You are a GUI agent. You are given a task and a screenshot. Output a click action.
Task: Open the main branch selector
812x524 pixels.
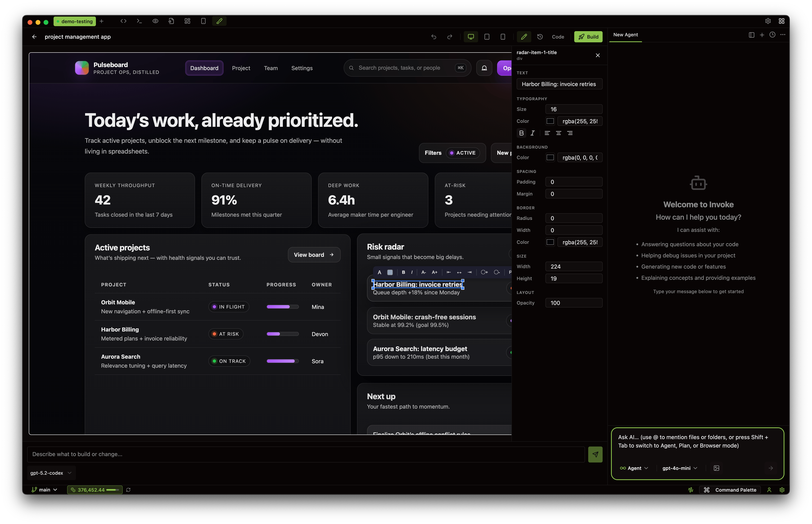point(45,490)
